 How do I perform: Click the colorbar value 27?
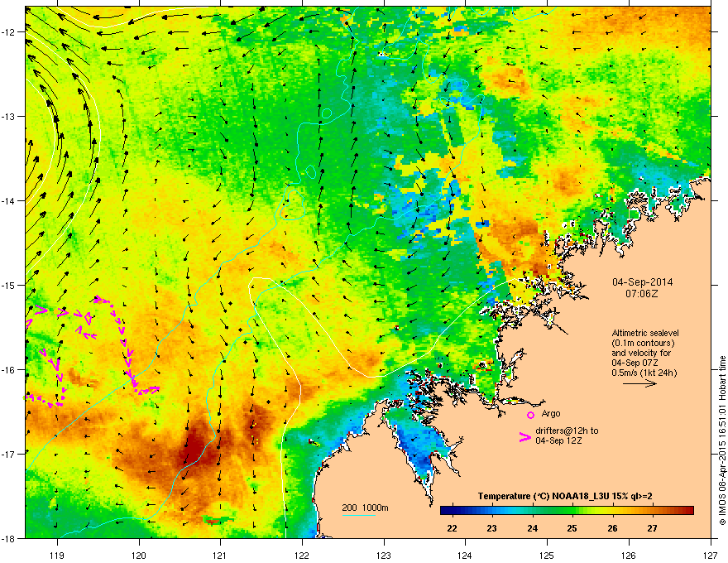click(x=653, y=528)
